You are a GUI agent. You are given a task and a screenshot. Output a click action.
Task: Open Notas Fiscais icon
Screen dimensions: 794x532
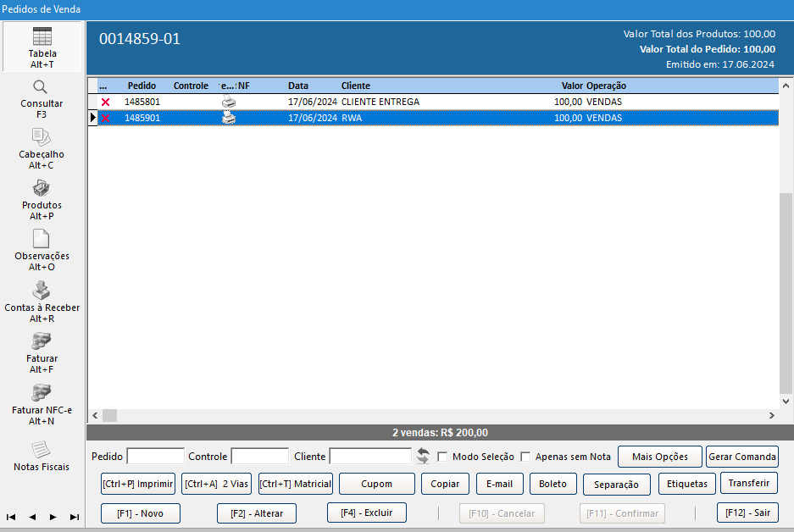(41, 449)
